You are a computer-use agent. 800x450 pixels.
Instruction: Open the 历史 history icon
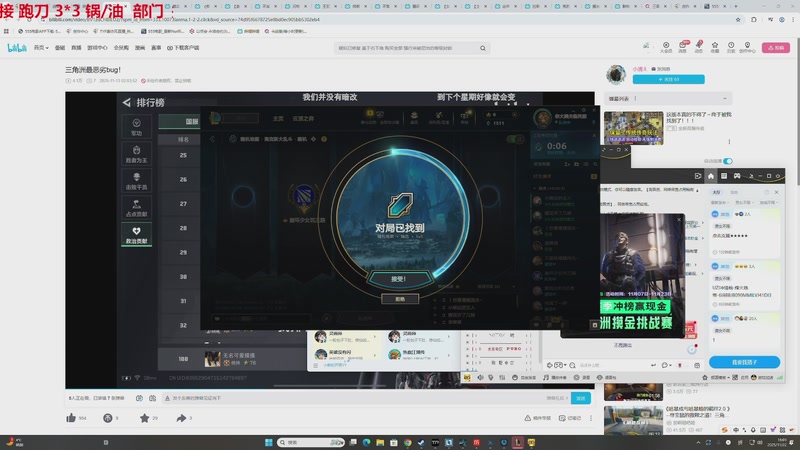point(731,47)
